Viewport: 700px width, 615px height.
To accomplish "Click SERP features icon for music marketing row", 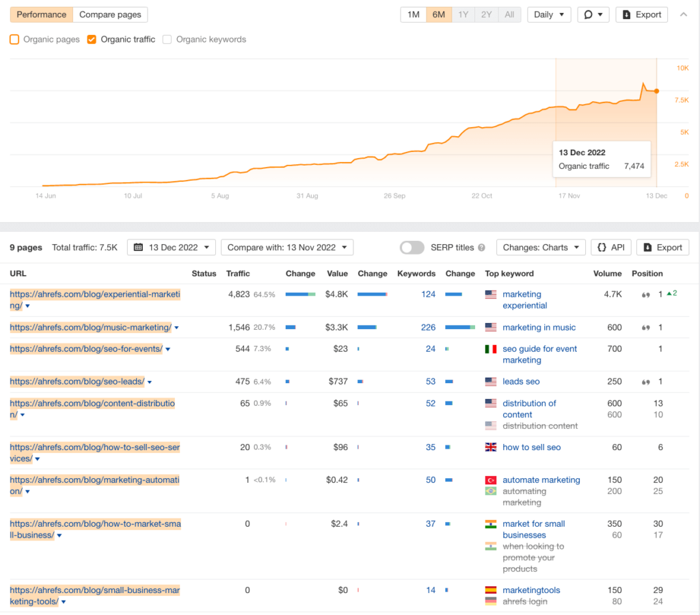I will pyautogui.click(x=645, y=328).
